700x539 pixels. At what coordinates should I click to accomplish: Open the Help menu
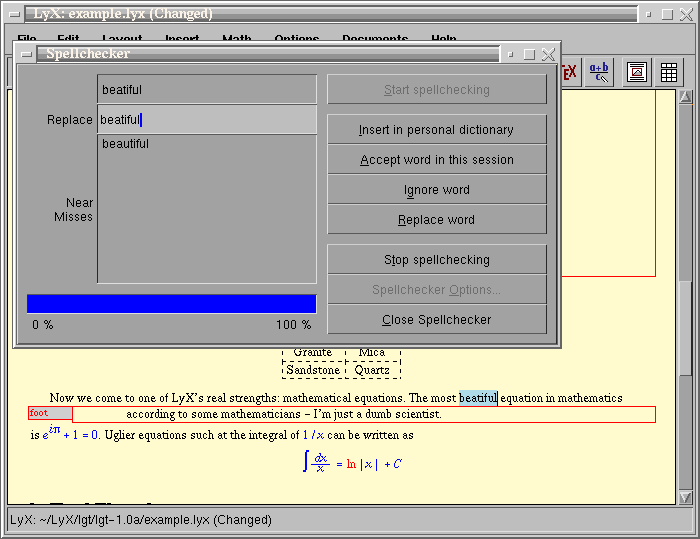(444, 38)
